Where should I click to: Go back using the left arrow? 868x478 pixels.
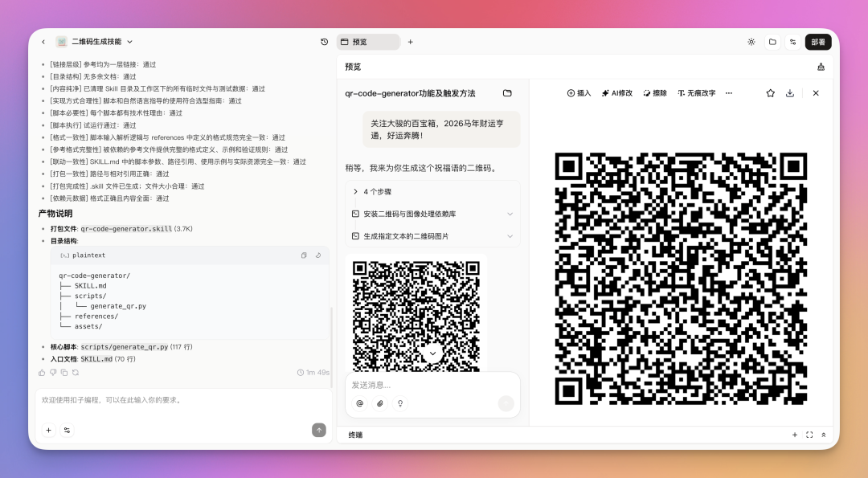tap(43, 42)
